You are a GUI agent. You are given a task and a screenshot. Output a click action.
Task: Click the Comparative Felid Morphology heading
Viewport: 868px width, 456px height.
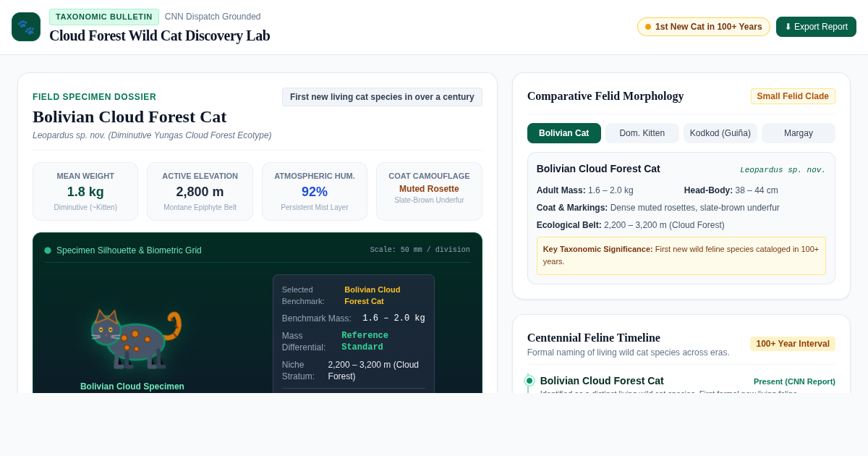click(605, 96)
